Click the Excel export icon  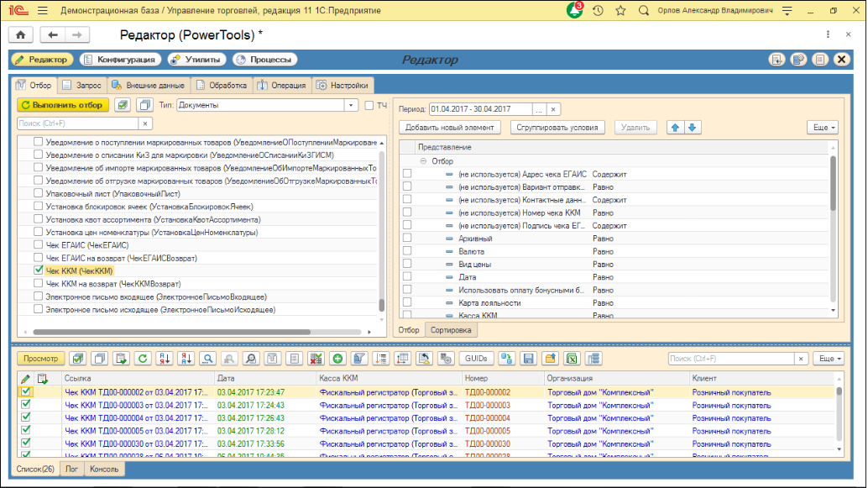pos(572,359)
